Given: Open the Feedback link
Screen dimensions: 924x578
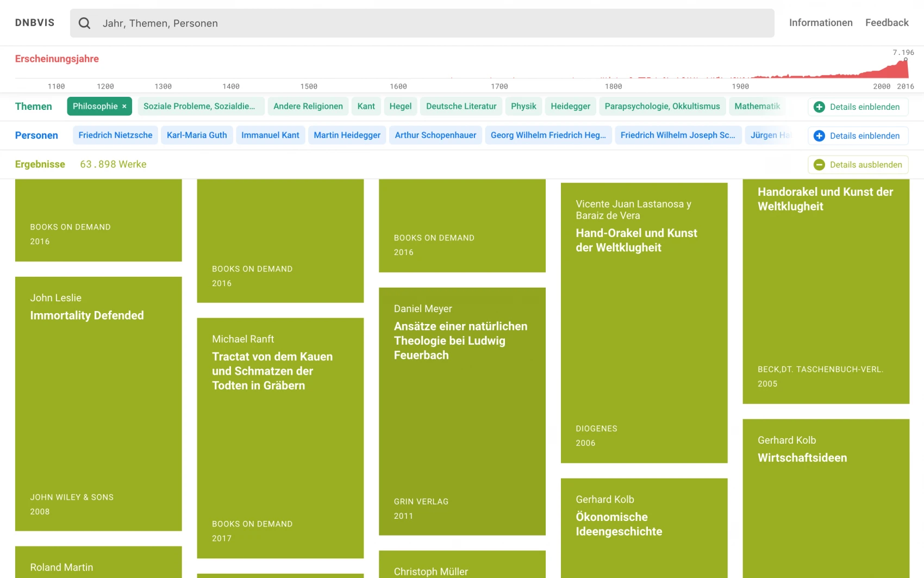Looking at the screenshot, I should [886, 23].
